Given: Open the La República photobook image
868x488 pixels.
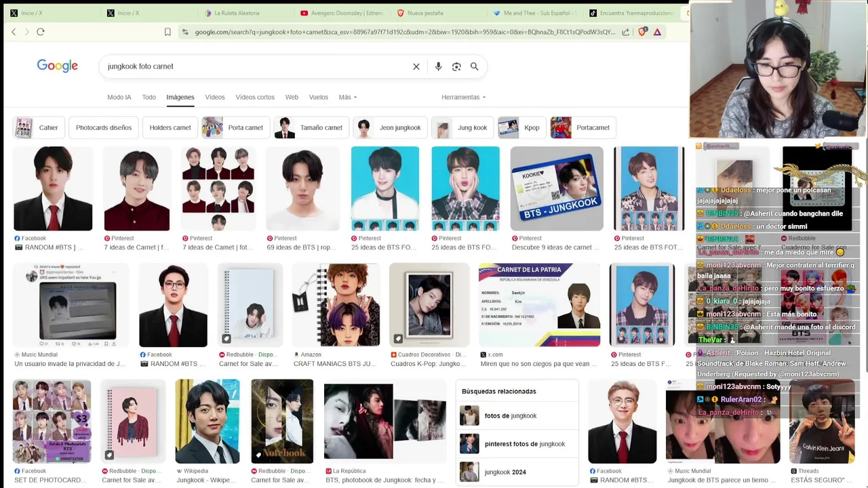Looking at the screenshot, I should pyautogui.click(x=384, y=422).
